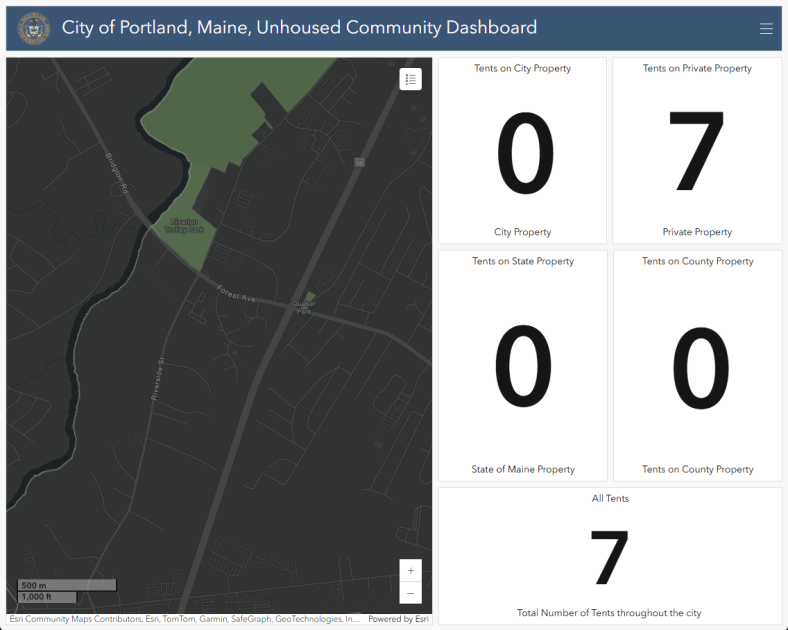Click the Quarry Park marker on the map
This screenshot has width=788, height=630.
304,304
